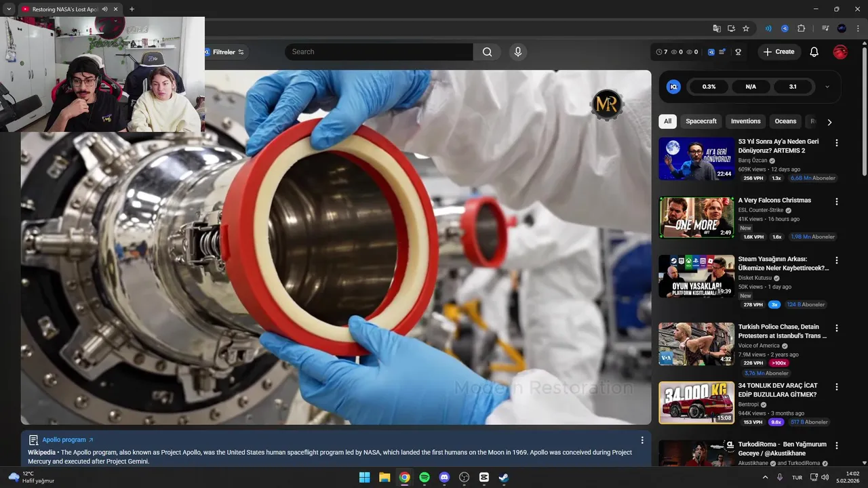The width and height of the screenshot is (868, 488).
Task: Click the install app icon in address bar
Action: pyautogui.click(x=731, y=28)
